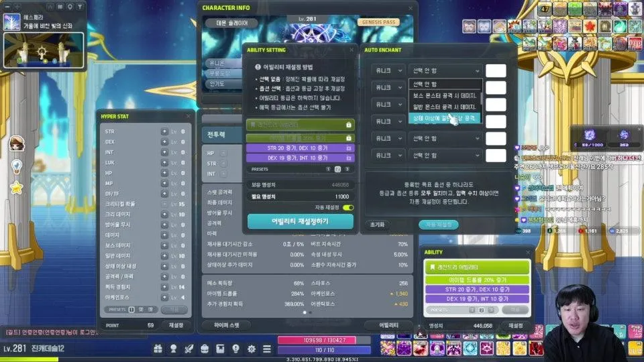Open the fifth row 선택 안 함 option dropdown
Image resolution: width=644 pixels, height=362 pixels.
coord(445,138)
